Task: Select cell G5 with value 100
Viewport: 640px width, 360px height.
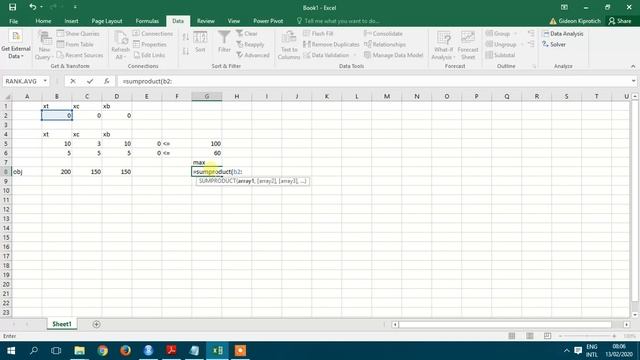Action: [x=207, y=144]
